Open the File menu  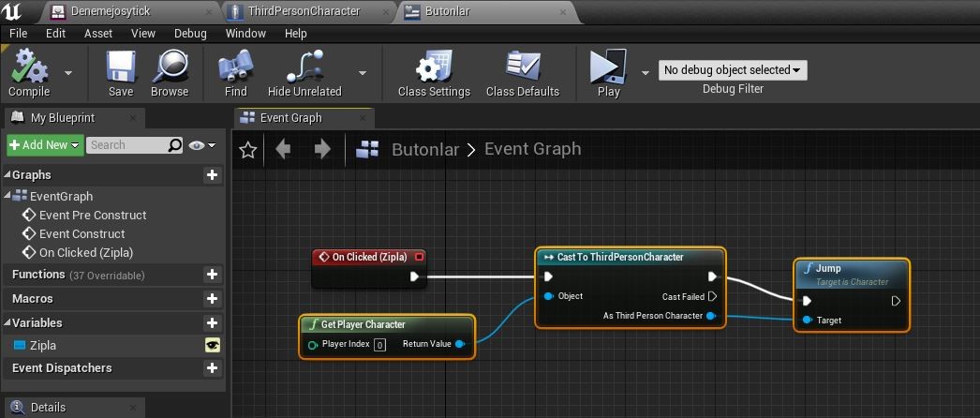pos(18,34)
